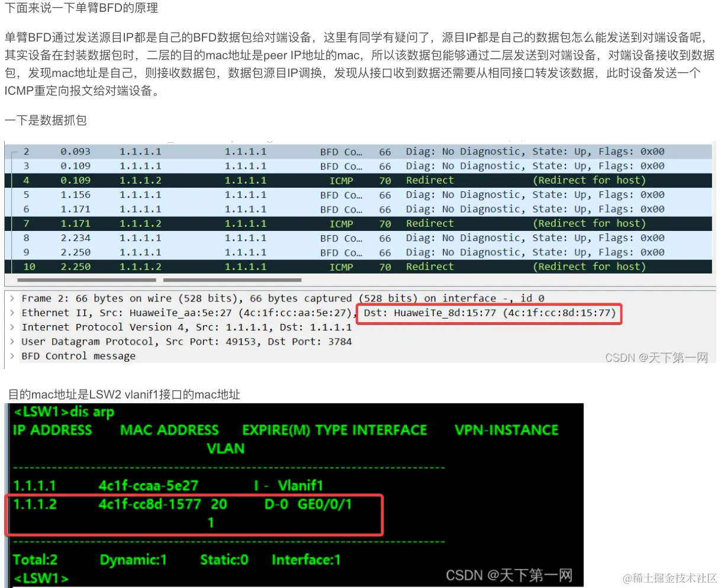Expand the Ethernet II details row
This screenshot has height=588, width=721.
click(x=12, y=313)
